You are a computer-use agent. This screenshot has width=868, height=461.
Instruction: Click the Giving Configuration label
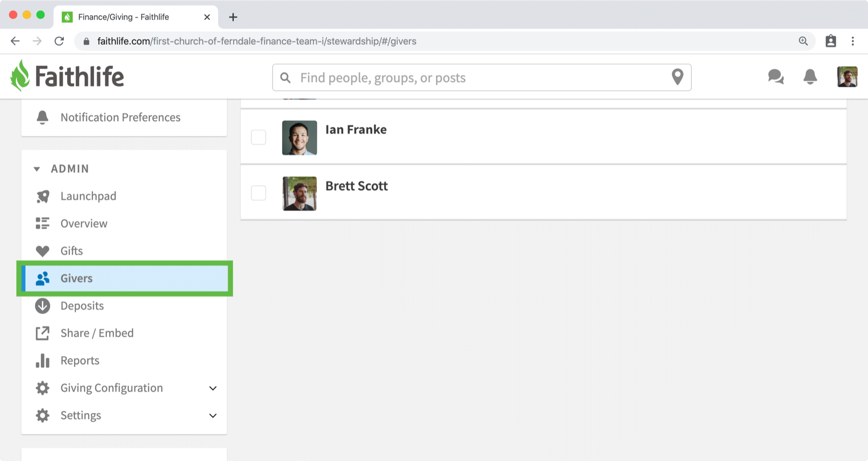click(112, 388)
